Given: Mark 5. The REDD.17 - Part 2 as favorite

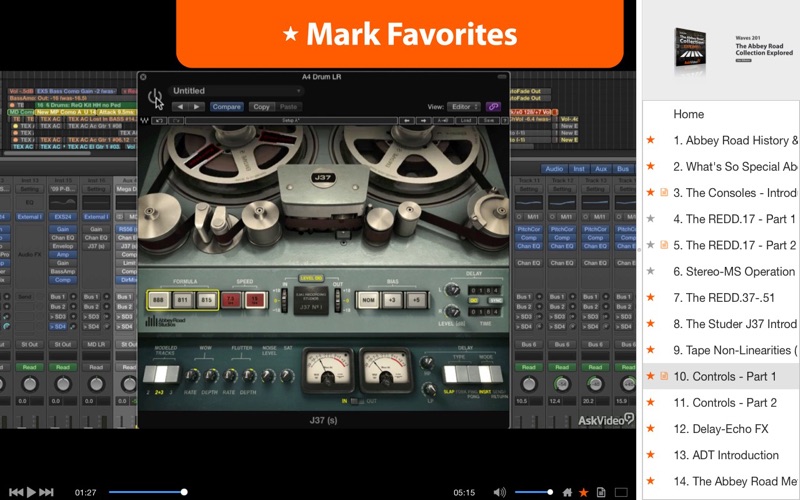Looking at the screenshot, I should tap(651, 245).
